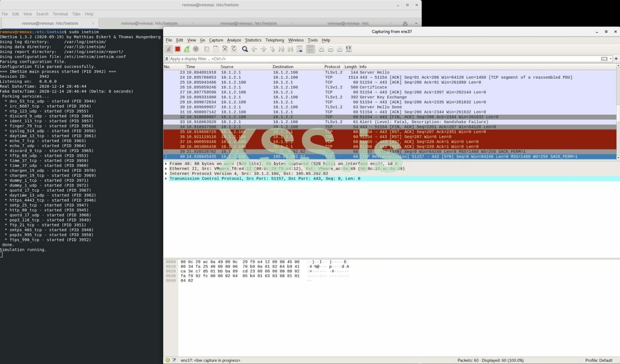Toggle auto-scroll during live capture
This screenshot has height=364, width=620.
point(300,49)
